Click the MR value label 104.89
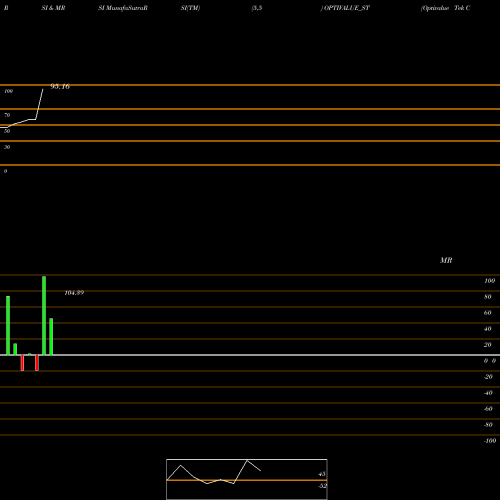Viewport: 500px width, 500px height. (74, 293)
